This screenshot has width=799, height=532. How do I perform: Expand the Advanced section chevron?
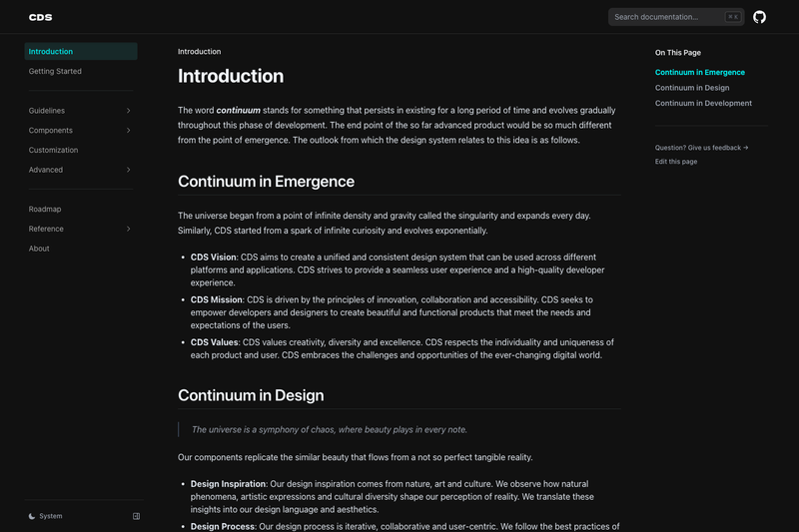[129, 170]
